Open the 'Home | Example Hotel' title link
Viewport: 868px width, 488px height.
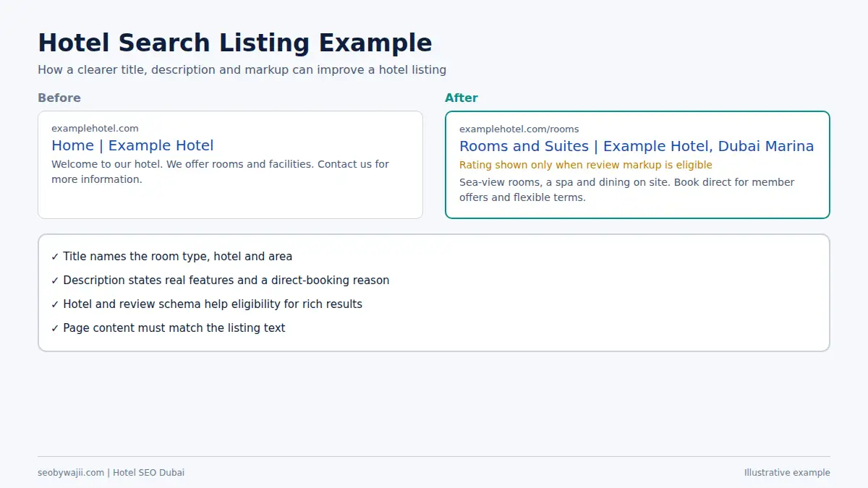(132, 146)
